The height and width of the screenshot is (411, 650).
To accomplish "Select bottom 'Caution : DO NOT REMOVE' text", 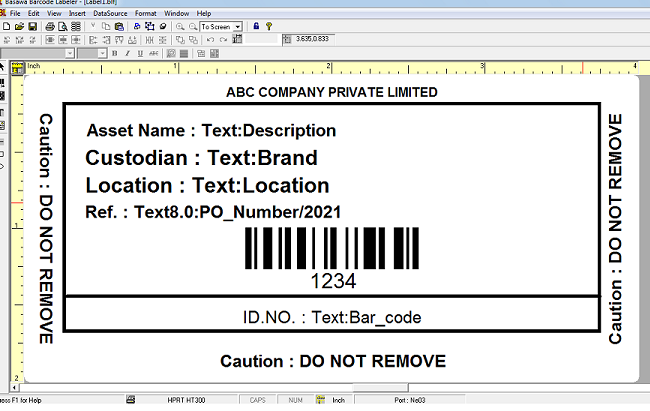I will [333, 361].
